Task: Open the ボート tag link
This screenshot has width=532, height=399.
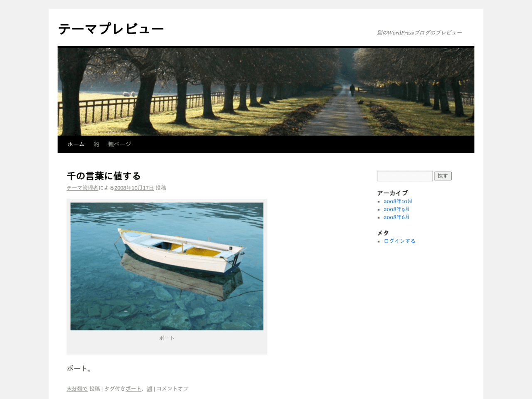Action: pyautogui.click(x=133, y=389)
